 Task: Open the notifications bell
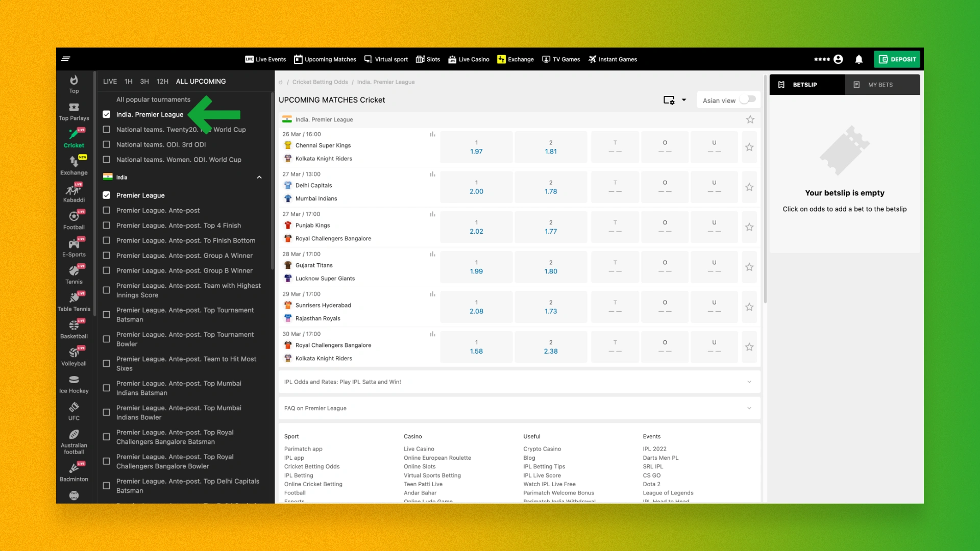[x=859, y=59]
